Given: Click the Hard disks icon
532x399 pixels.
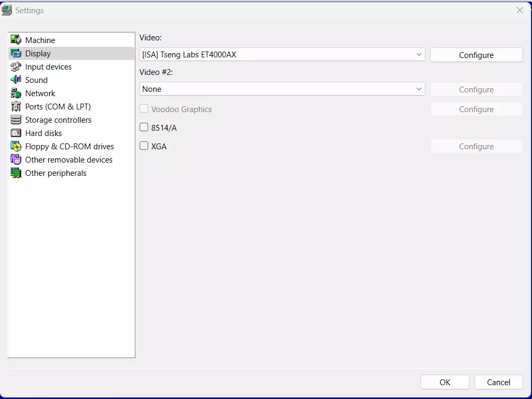Looking at the screenshot, I should 15,133.
